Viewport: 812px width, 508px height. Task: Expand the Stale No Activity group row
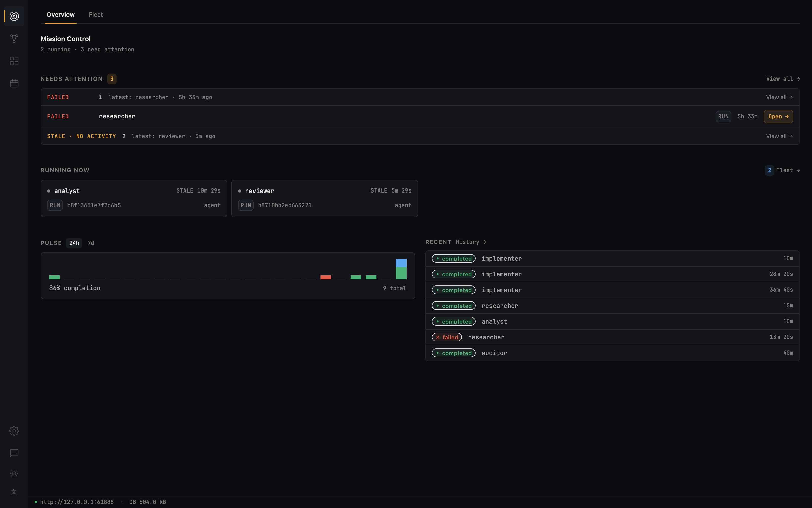(x=420, y=136)
